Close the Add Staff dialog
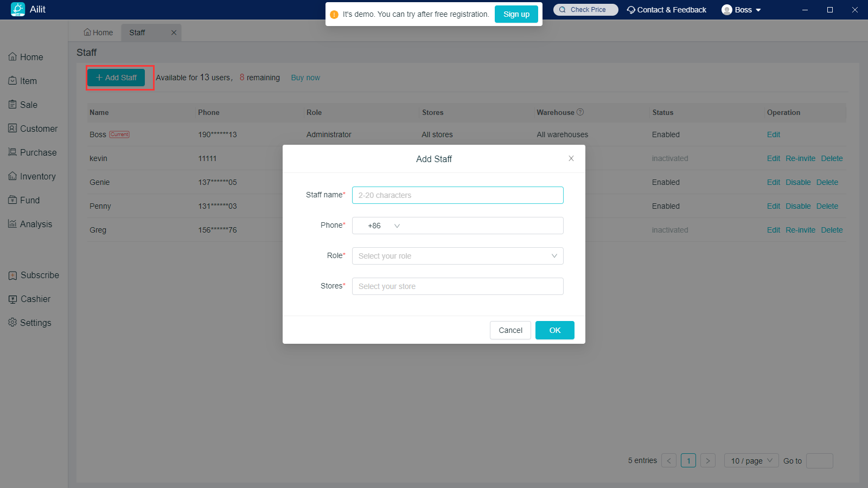 571,158
